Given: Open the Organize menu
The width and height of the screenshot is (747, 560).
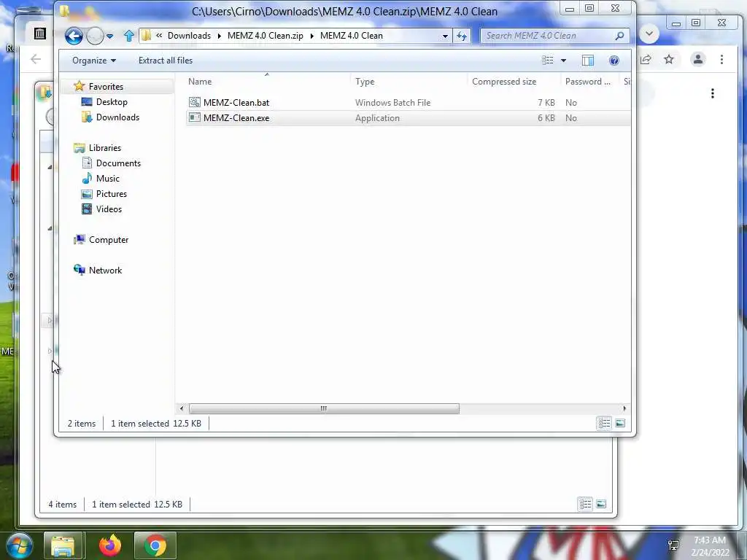Looking at the screenshot, I should coord(94,61).
